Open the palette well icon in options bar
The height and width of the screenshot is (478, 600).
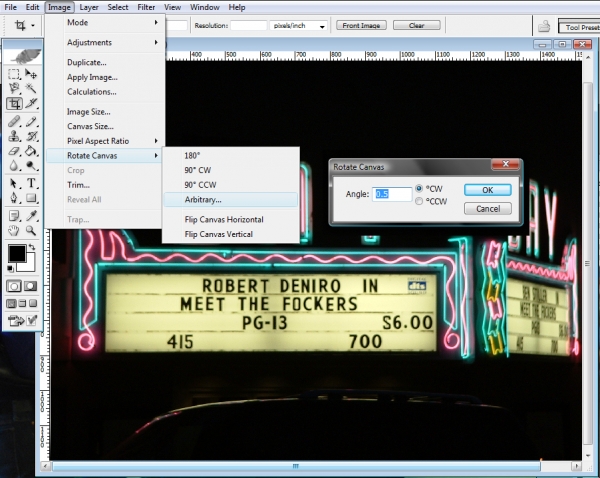544,26
